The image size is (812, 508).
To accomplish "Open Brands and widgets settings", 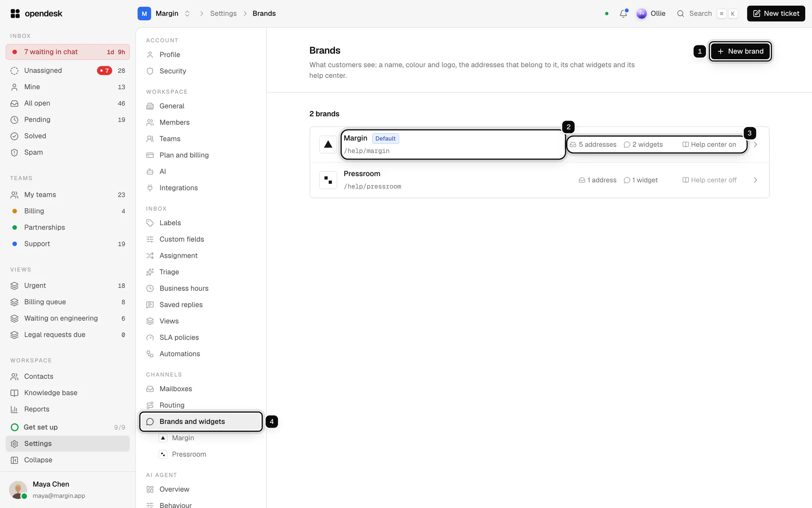I will click(x=201, y=422).
